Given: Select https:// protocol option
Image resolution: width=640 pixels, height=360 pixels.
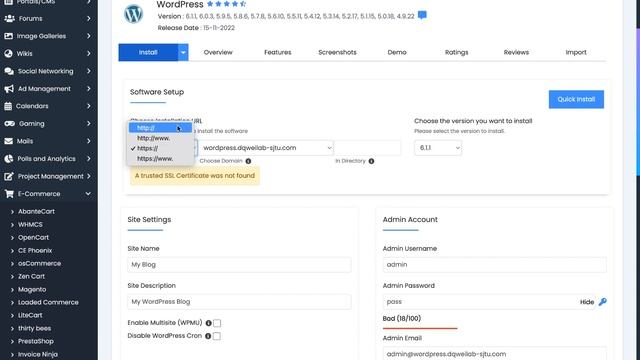Looking at the screenshot, I should pos(160,148).
